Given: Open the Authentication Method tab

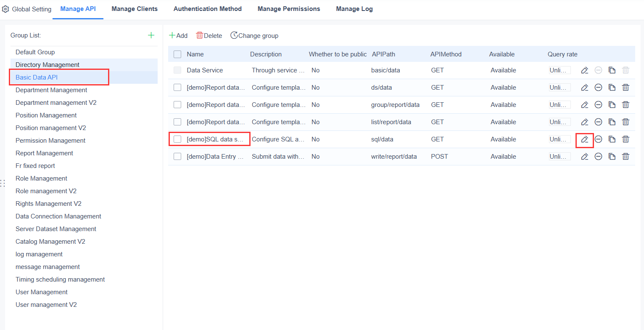Looking at the screenshot, I should 207,8.
